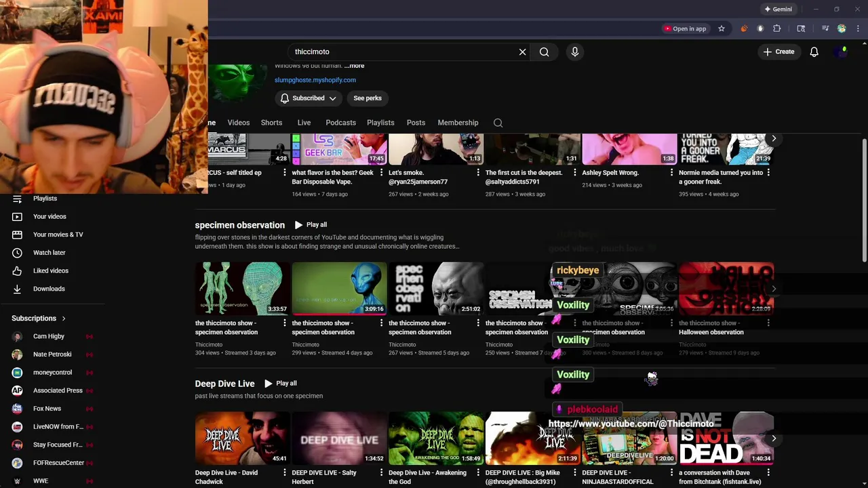The height and width of the screenshot is (488, 868).
Task: Open options for The first cut video
Action: [x=574, y=173]
